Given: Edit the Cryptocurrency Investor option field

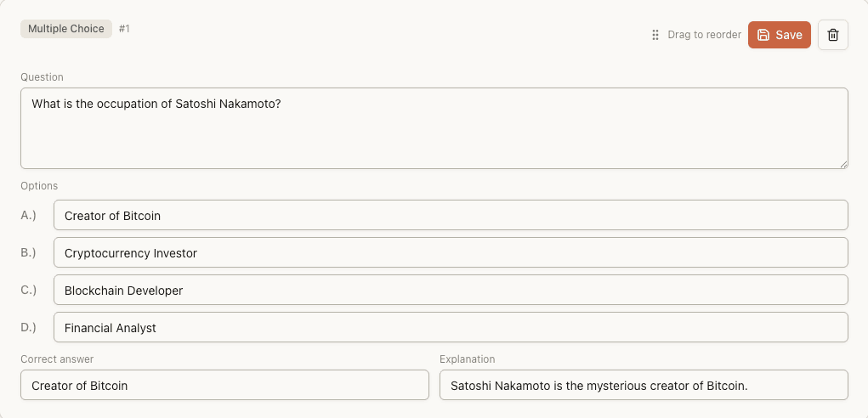Looking at the screenshot, I should (x=451, y=253).
